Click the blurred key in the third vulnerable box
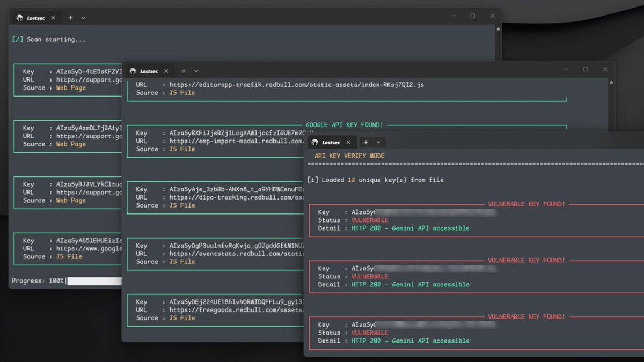This screenshot has width=644, height=362. [x=423, y=324]
